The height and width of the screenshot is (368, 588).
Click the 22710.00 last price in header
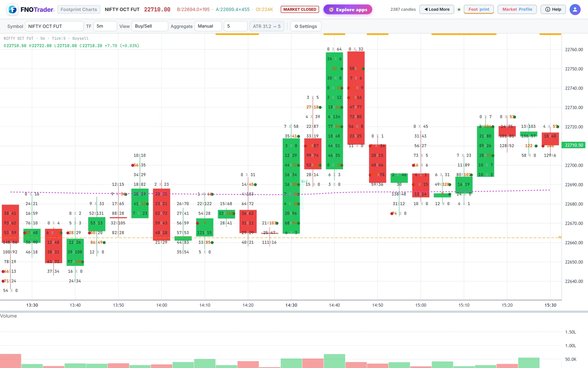(157, 10)
